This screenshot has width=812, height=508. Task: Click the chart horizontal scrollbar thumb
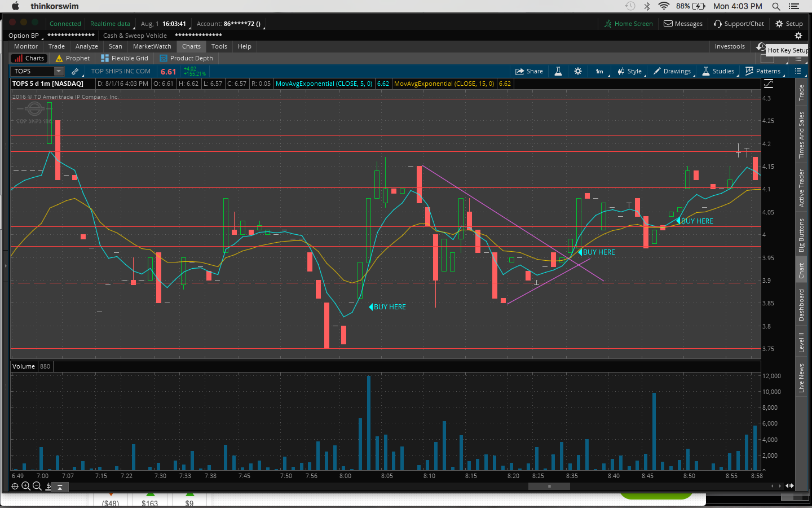tap(549, 486)
